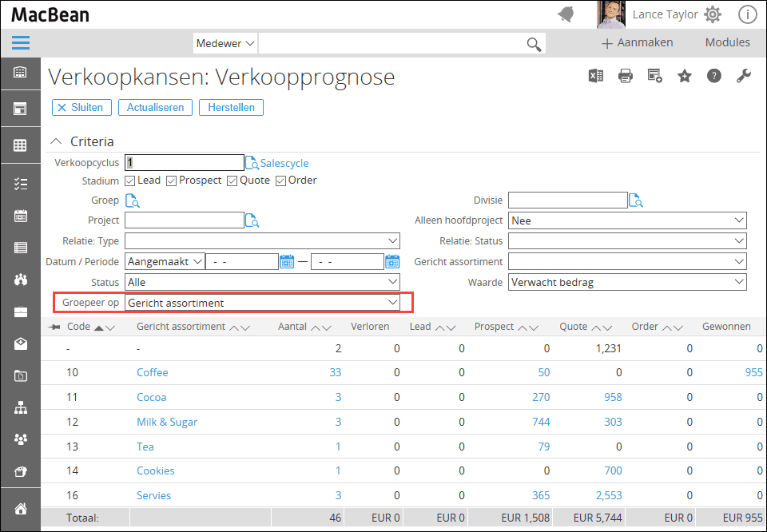767x532 pixels.
Task: Open the help question mark icon
Action: (714, 76)
